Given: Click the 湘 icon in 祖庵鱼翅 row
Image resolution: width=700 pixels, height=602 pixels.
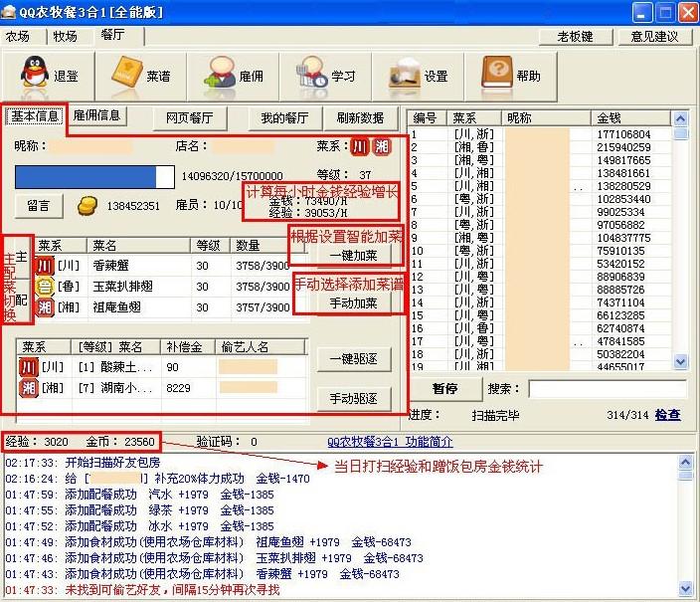Looking at the screenshot, I should (x=45, y=307).
